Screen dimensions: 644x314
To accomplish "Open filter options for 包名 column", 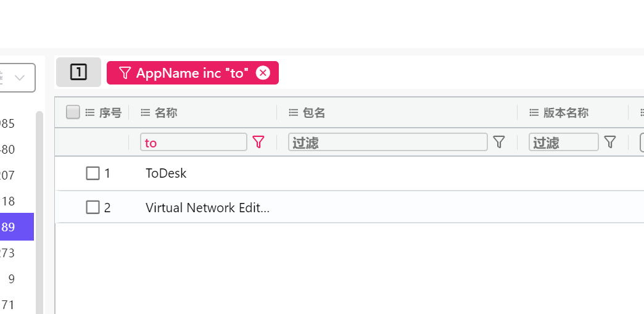I will 498,143.
